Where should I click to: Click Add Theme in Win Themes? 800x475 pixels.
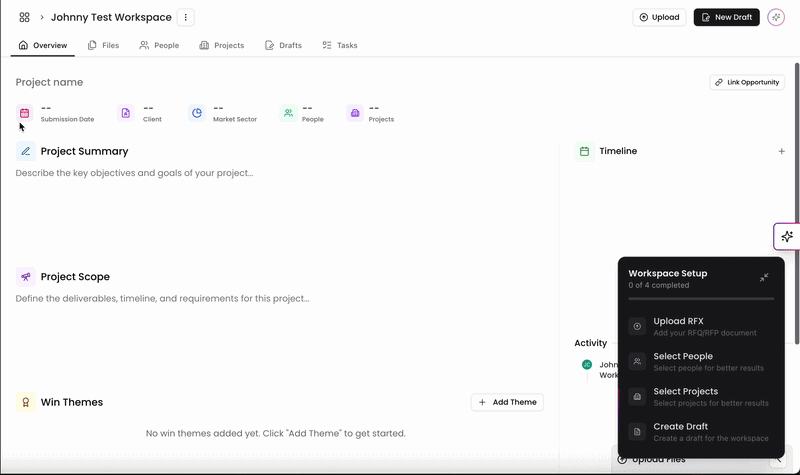507,402
